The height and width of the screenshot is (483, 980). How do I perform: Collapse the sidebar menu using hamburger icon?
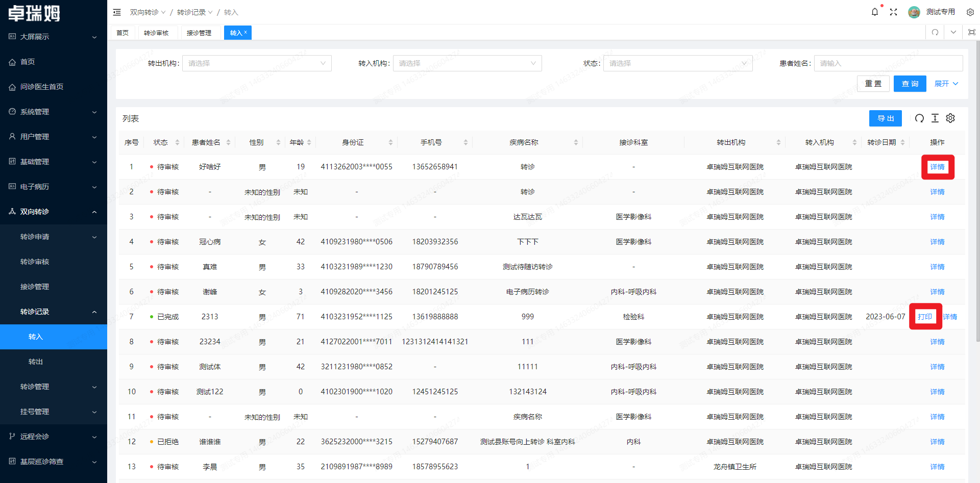click(117, 12)
